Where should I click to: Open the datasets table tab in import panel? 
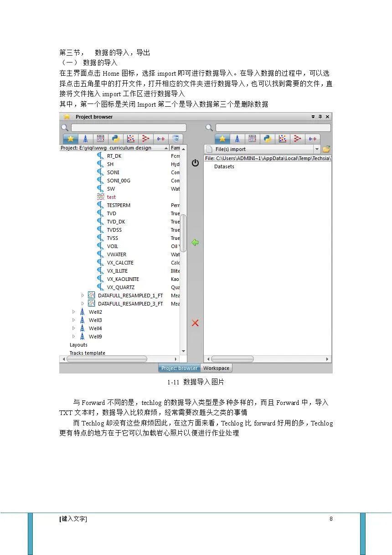point(253,139)
